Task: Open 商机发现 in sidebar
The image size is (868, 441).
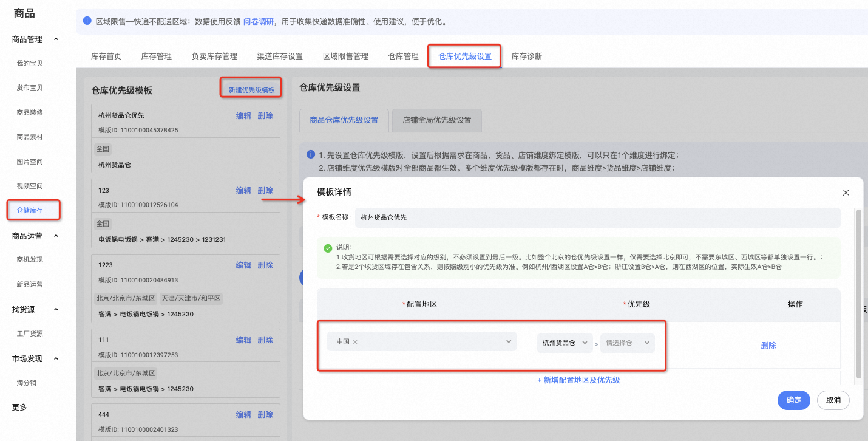Action: (30, 259)
